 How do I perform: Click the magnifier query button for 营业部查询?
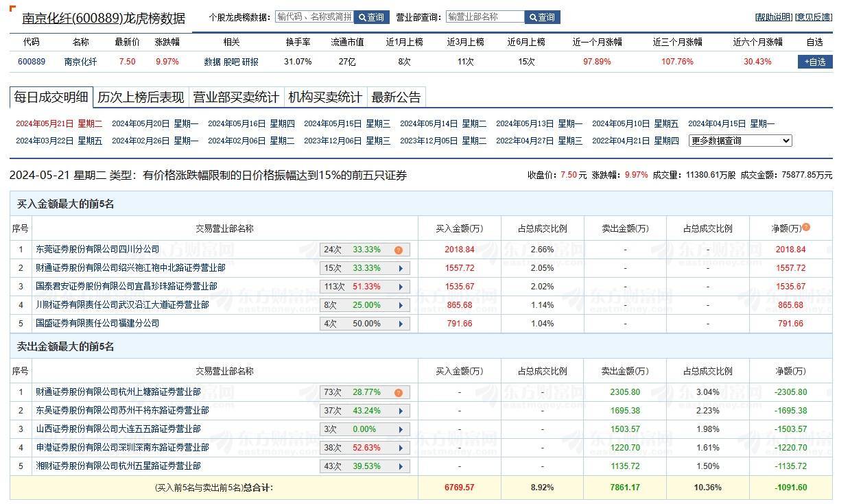click(x=542, y=17)
